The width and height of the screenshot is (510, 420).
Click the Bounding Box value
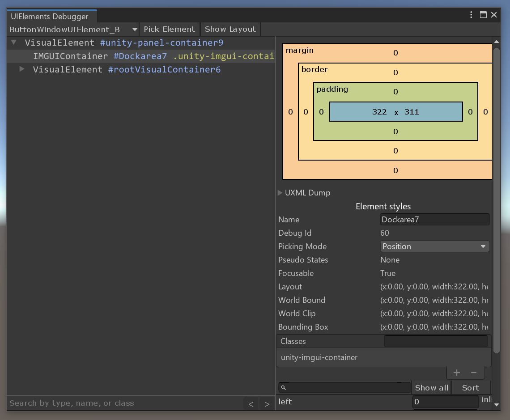(x=434, y=327)
